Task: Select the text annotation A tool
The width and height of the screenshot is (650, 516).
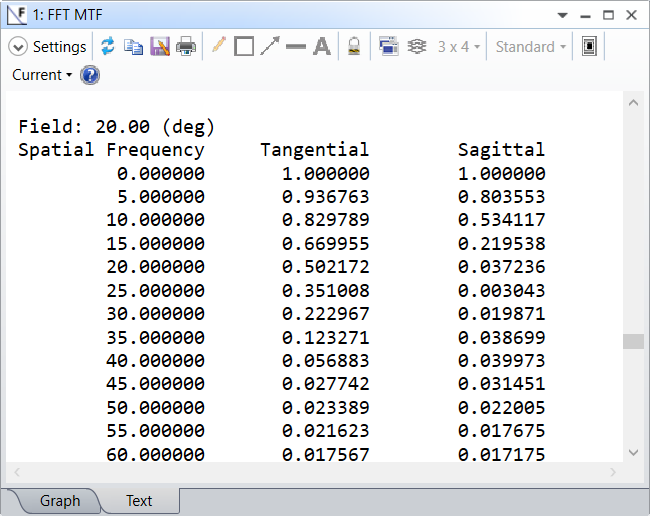Action: (322, 46)
